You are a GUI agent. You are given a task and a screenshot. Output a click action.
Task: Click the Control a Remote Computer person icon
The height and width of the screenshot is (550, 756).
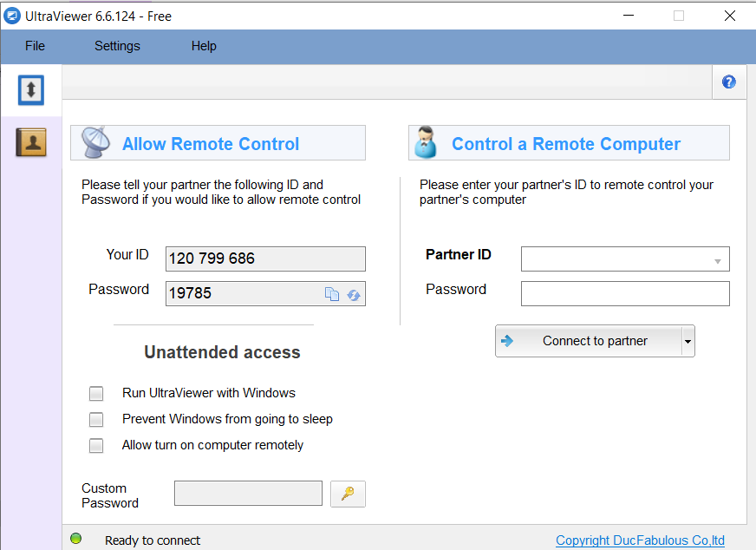pyautogui.click(x=426, y=143)
